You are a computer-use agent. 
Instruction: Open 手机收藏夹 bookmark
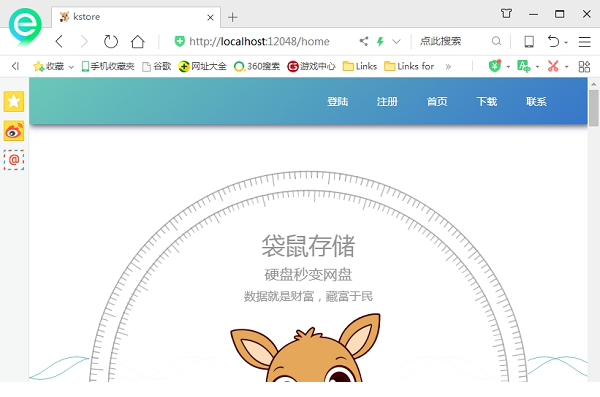[x=108, y=66]
